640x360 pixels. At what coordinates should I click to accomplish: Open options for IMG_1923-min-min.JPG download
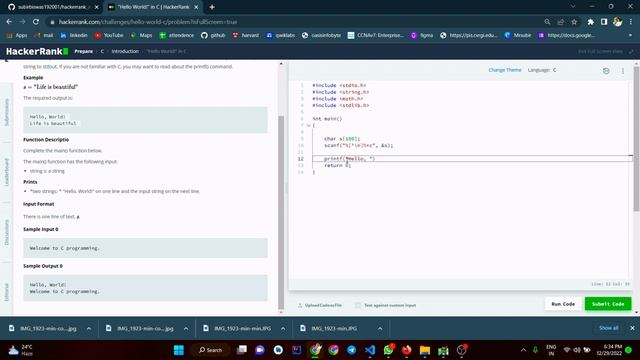click(283, 328)
